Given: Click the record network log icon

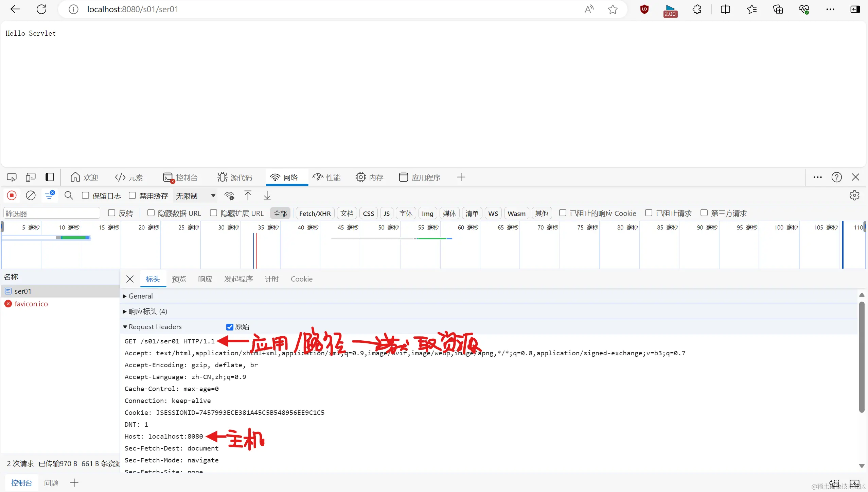Looking at the screenshot, I should pyautogui.click(x=12, y=196).
